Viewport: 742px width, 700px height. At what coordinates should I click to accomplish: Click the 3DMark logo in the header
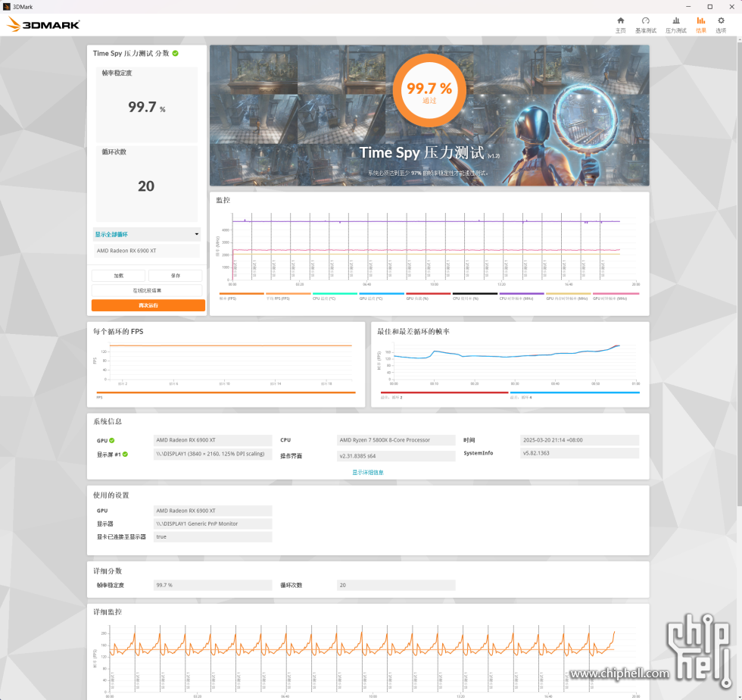(x=44, y=24)
